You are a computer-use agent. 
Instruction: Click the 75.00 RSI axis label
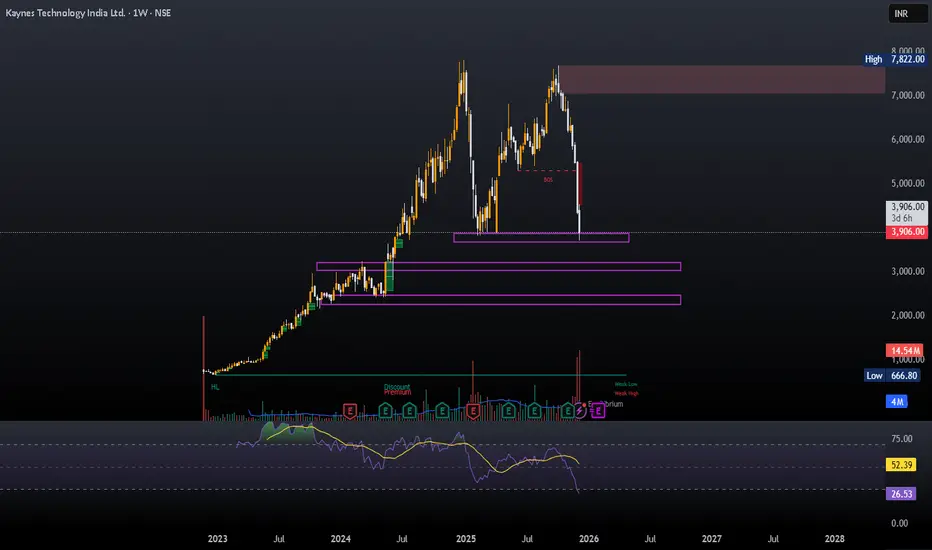(x=902, y=439)
